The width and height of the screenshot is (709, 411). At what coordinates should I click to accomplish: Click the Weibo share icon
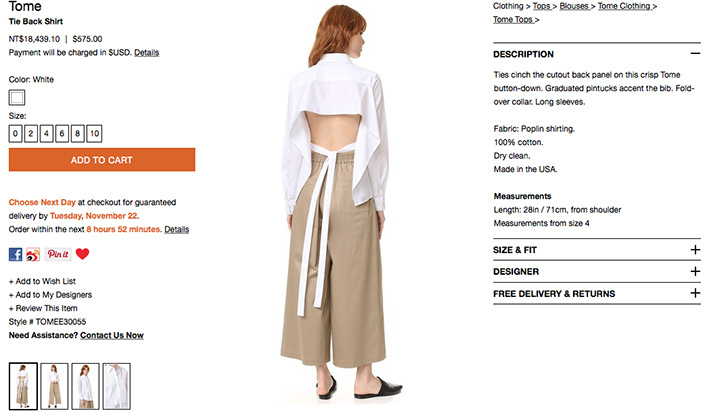33,254
